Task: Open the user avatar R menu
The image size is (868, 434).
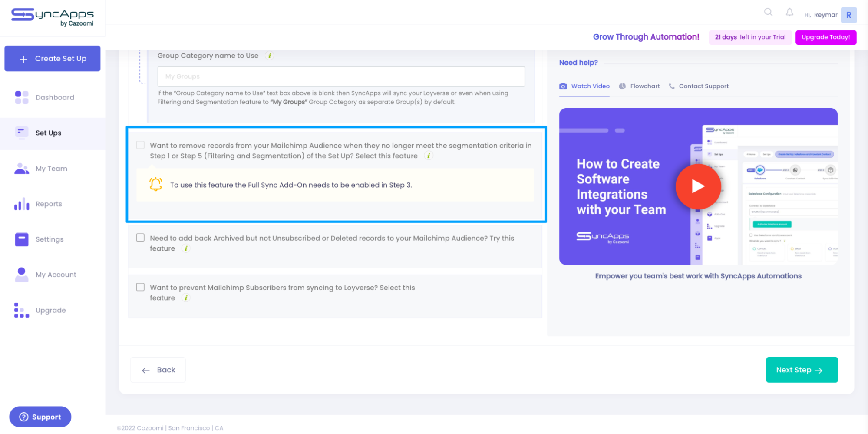Action: click(x=848, y=15)
